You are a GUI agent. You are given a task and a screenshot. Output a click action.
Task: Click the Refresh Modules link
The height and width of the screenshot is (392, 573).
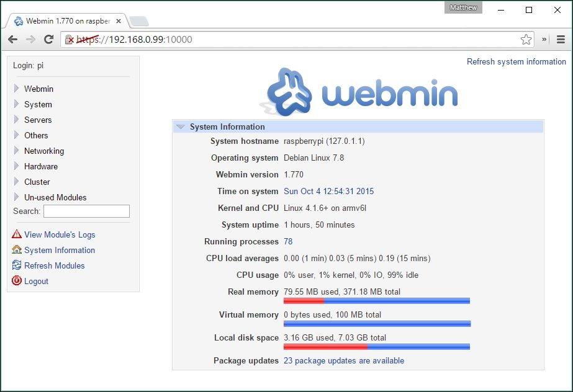pyautogui.click(x=55, y=265)
